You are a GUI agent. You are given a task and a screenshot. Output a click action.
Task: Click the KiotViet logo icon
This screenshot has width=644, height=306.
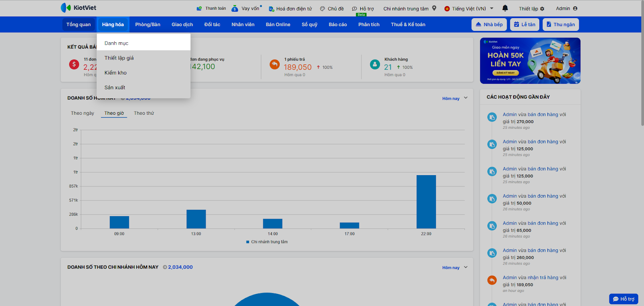tap(66, 8)
